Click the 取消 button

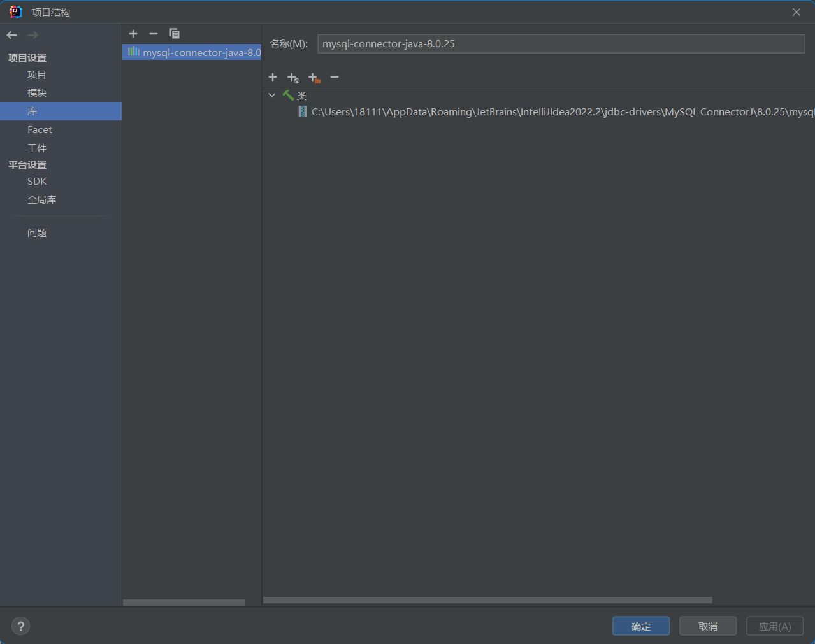(708, 626)
